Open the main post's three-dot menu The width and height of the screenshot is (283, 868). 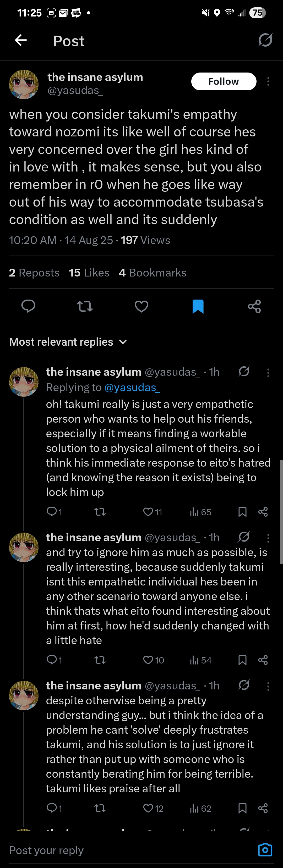tap(268, 81)
